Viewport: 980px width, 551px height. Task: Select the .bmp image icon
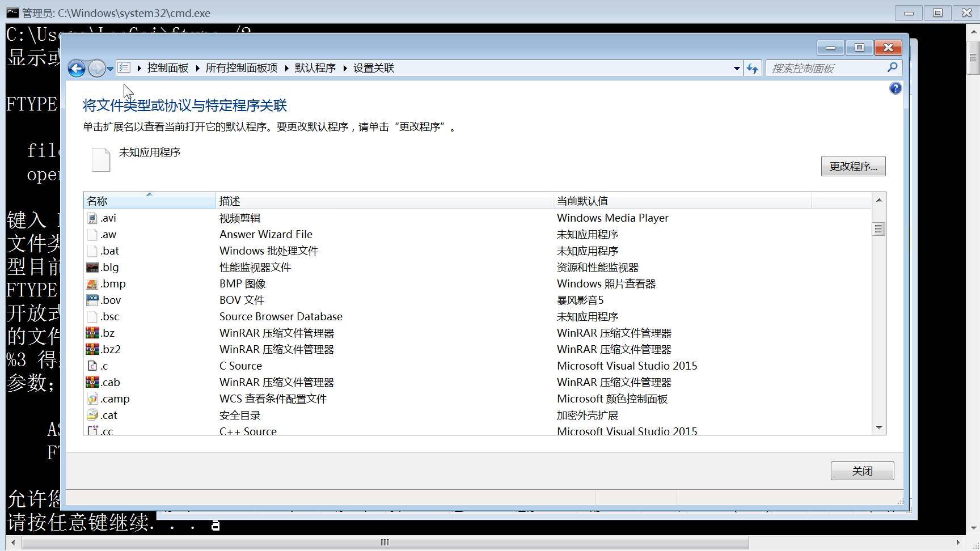pyautogui.click(x=92, y=284)
